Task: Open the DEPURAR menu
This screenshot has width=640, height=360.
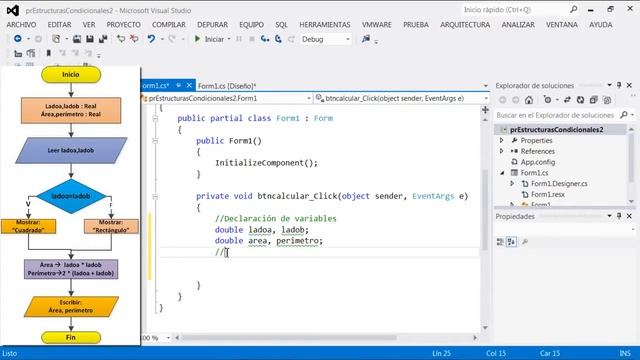Action: [x=212, y=25]
